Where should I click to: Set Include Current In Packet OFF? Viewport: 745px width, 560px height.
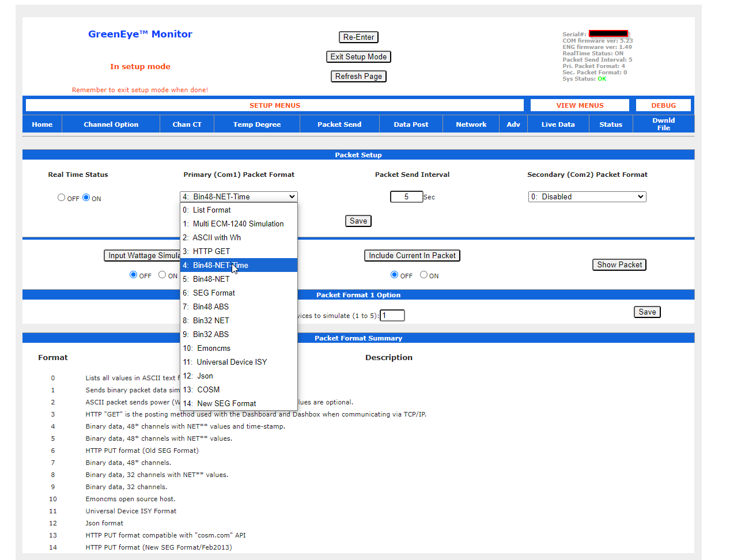pyautogui.click(x=394, y=275)
